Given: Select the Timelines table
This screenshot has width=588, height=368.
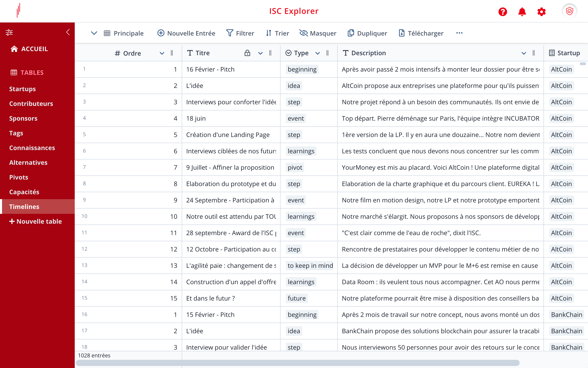Looking at the screenshot, I should 37,207.
